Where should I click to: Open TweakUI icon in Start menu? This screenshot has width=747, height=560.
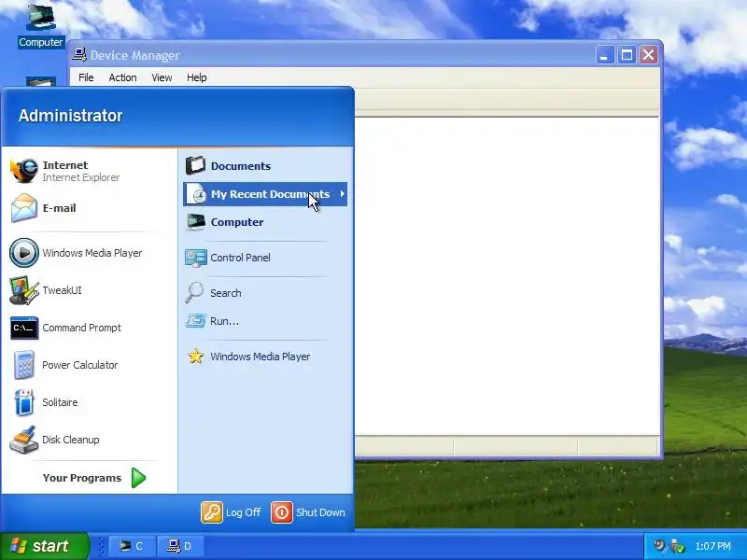click(24, 290)
